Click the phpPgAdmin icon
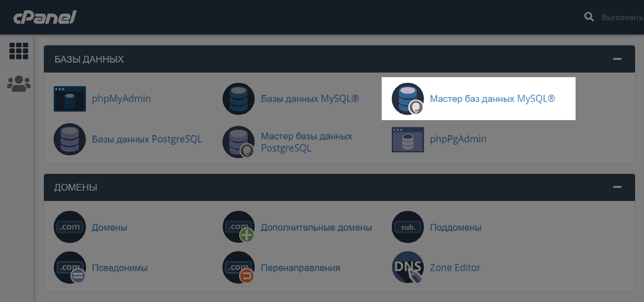 tap(408, 139)
